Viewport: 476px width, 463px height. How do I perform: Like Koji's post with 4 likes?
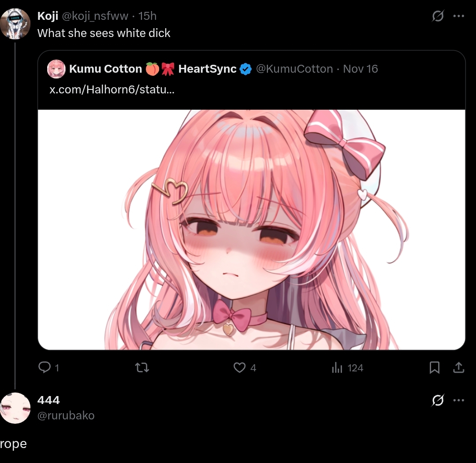[245, 367]
